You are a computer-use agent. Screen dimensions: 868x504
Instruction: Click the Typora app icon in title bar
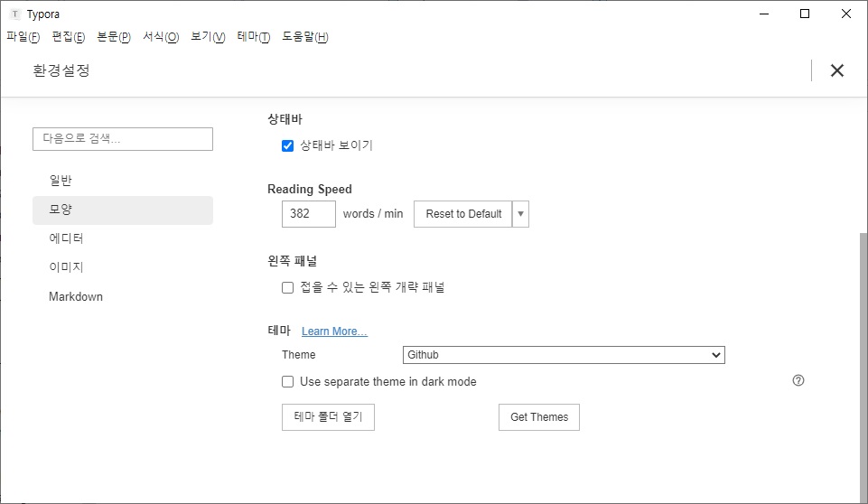pyautogui.click(x=15, y=14)
